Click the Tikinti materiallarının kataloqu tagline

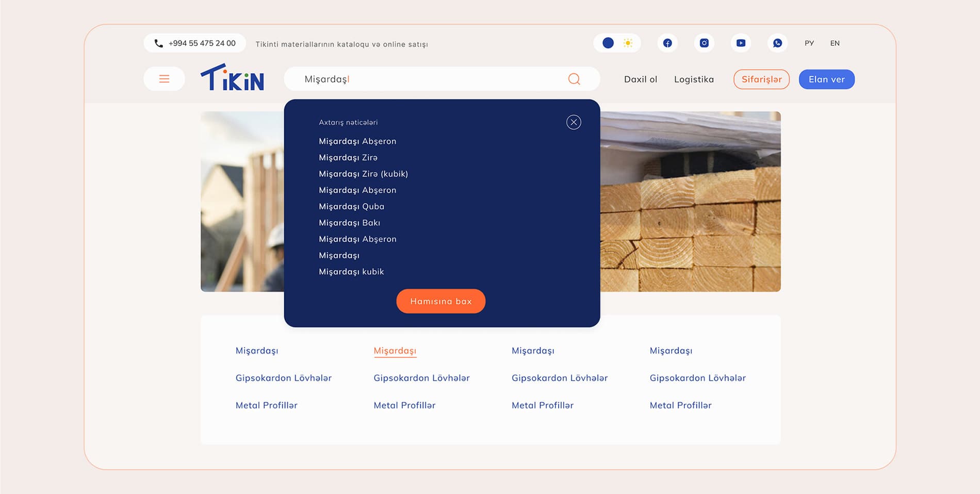point(341,44)
